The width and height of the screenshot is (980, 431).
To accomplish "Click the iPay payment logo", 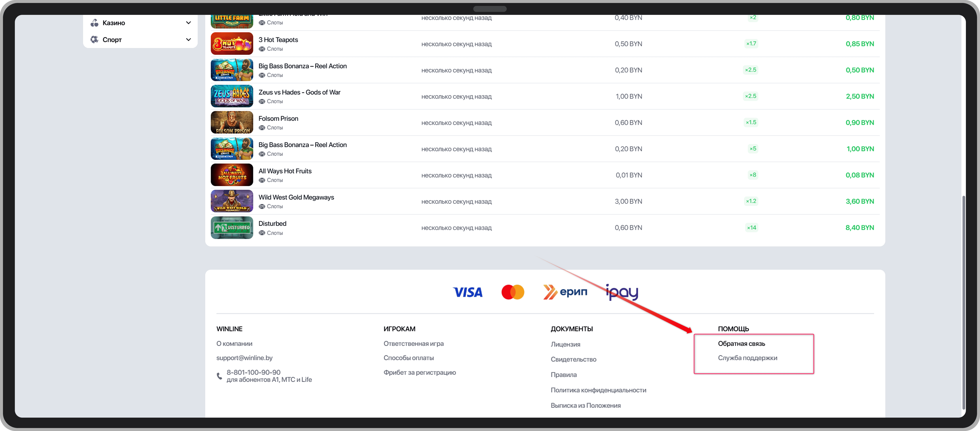I will click(x=622, y=292).
